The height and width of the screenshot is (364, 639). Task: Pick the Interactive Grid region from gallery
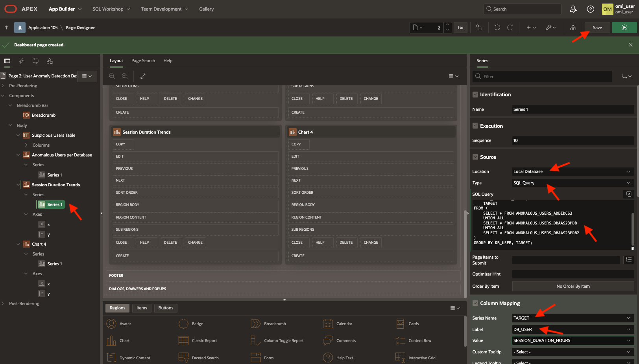tap(416, 358)
